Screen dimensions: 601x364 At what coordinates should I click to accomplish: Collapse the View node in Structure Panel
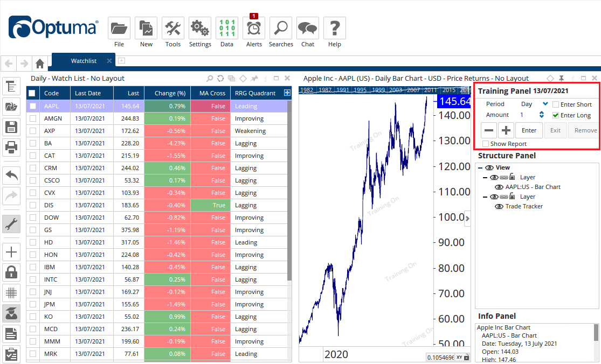point(480,167)
